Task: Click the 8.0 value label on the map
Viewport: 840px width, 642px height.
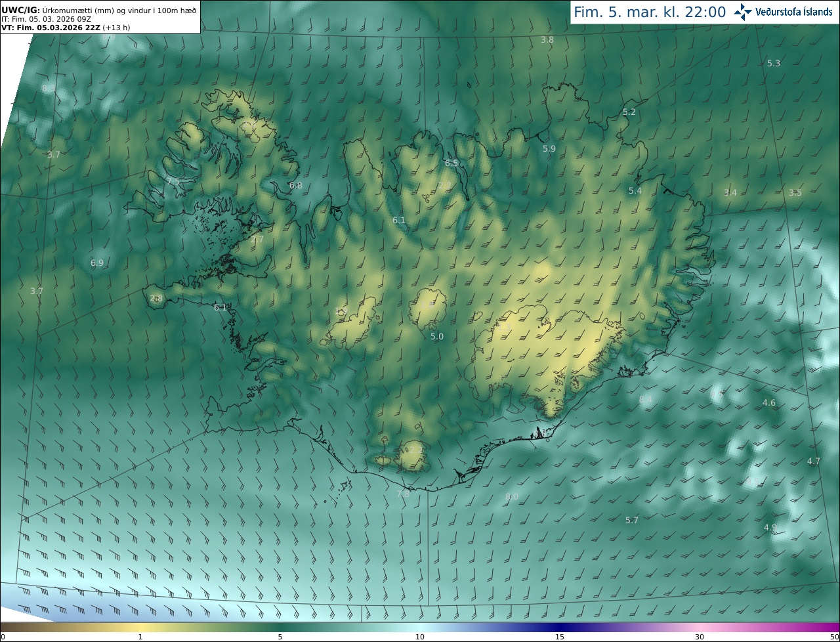Action: [513, 497]
